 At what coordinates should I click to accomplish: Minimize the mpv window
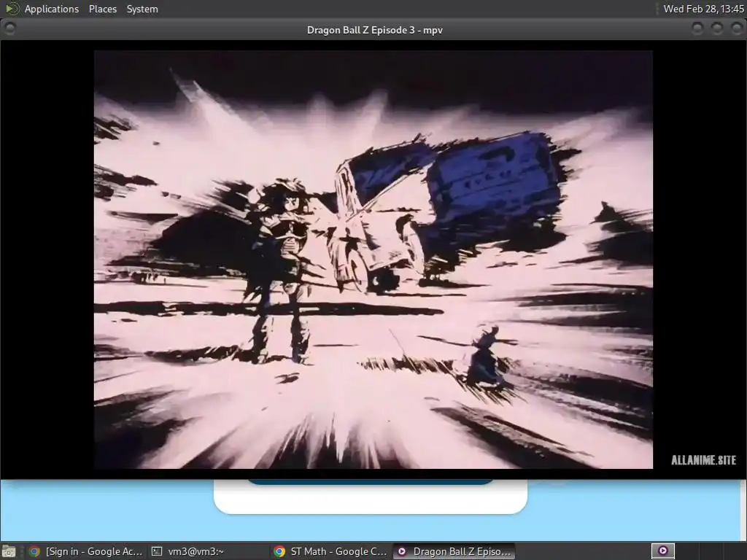(x=697, y=29)
